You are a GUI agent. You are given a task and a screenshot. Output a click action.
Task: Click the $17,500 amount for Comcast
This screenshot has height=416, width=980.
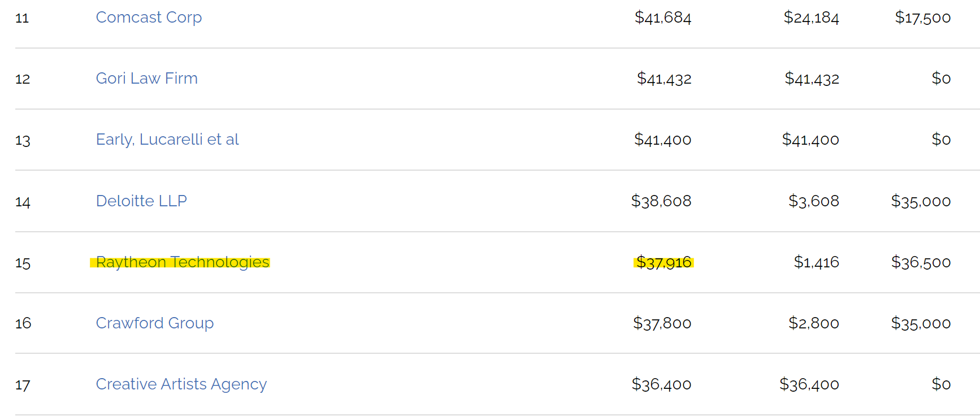922,18
